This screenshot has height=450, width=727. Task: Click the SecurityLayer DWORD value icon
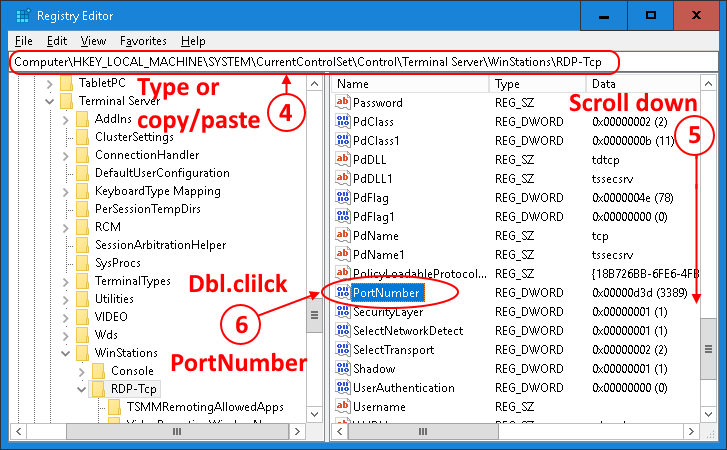[343, 311]
